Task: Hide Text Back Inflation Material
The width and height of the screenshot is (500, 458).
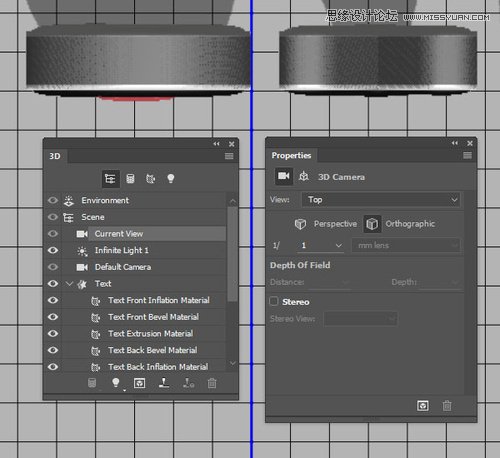Action: [53, 367]
